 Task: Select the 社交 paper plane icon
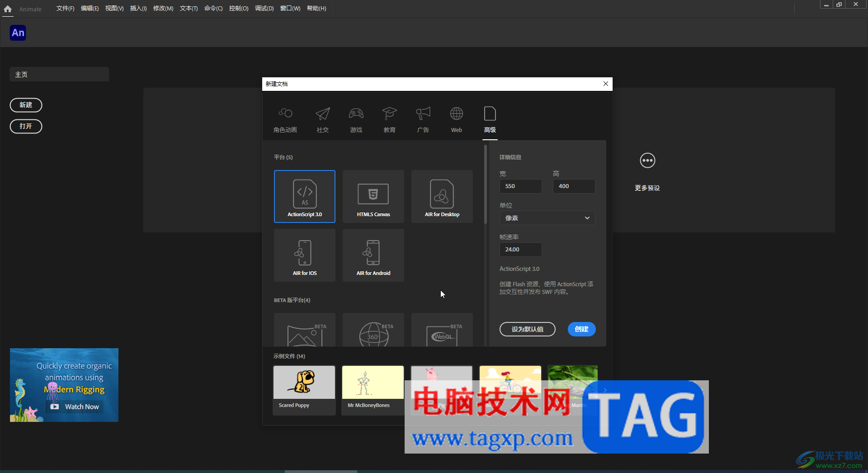[323, 114]
